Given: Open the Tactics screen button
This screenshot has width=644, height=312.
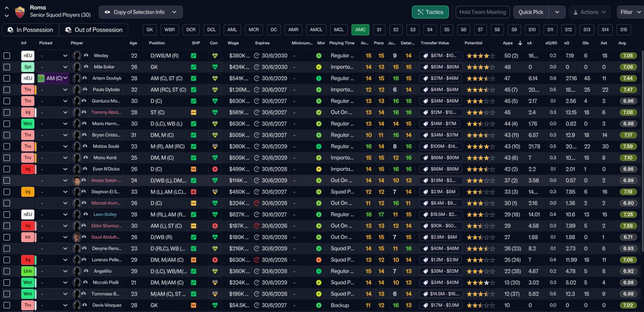Looking at the screenshot, I should click(430, 12).
